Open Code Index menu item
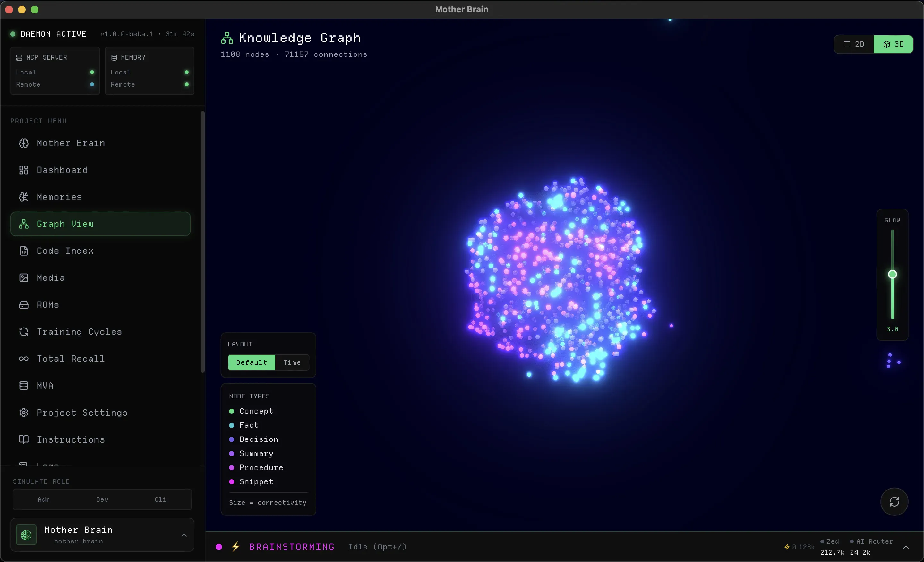924x562 pixels. click(100, 251)
